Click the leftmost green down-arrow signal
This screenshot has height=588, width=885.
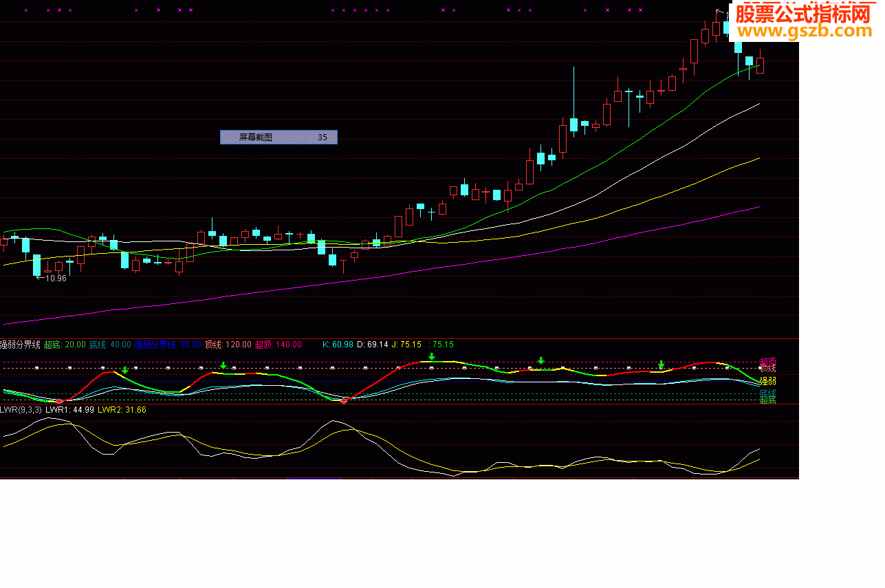click(125, 370)
